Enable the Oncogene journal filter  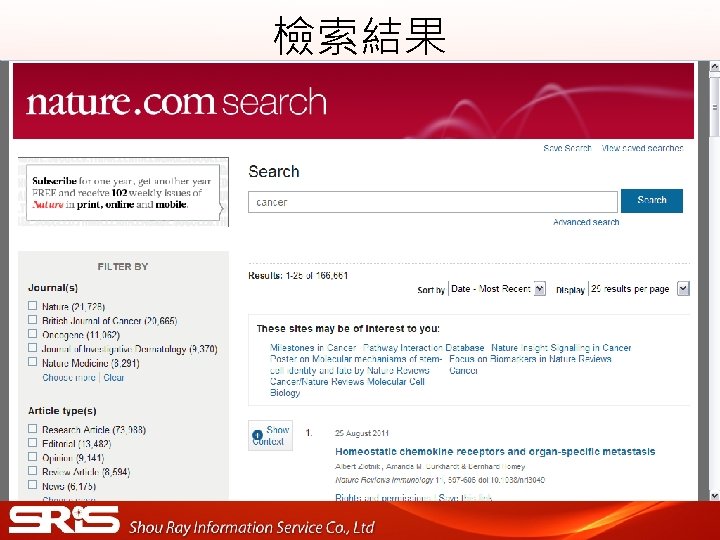click(x=33, y=334)
